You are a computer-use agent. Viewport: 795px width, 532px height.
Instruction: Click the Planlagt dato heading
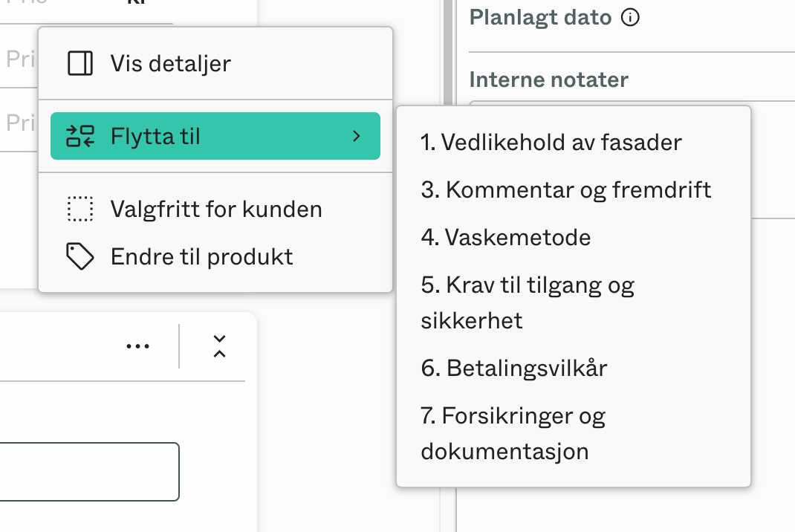click(x=540, y=17)
